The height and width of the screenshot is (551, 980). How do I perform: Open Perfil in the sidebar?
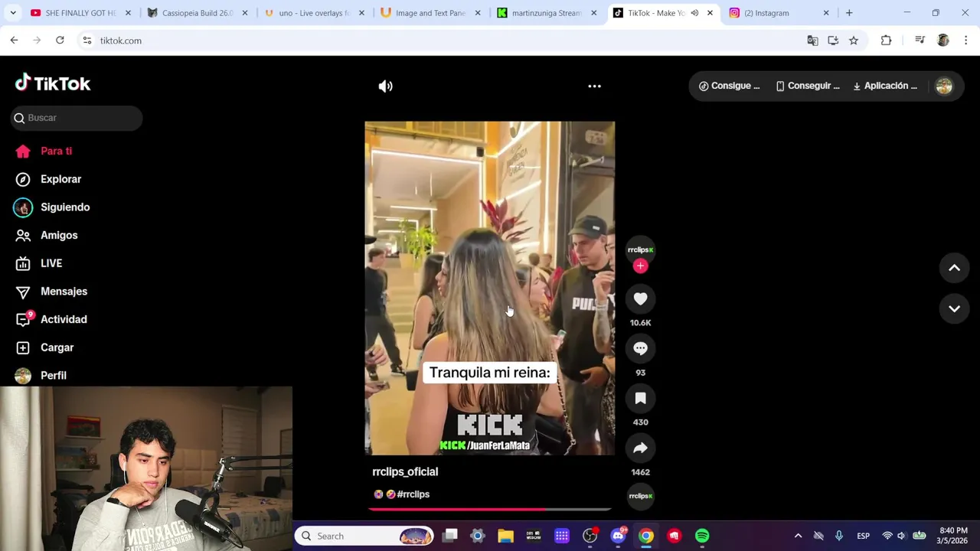click(54, 376)
